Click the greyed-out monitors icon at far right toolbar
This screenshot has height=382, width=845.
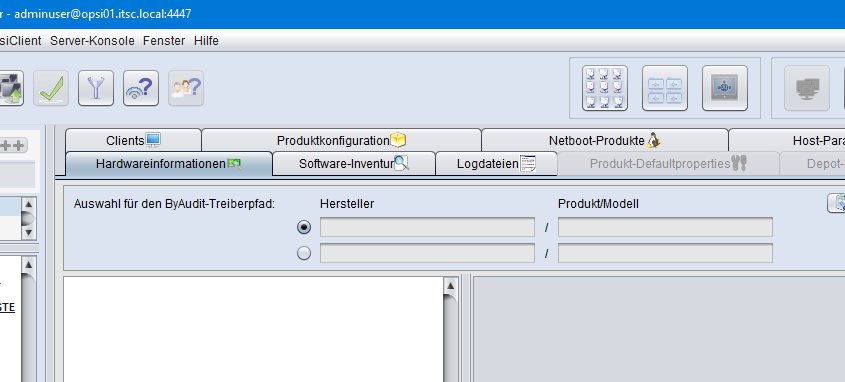point(807,88)
